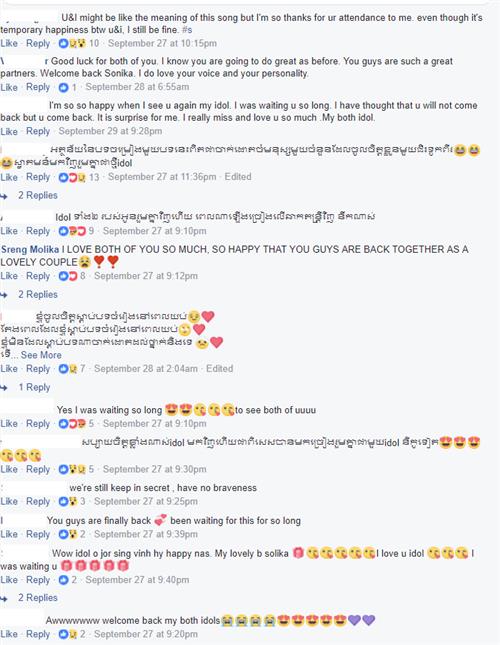Reply to 'I'm so so happy' comment
This screenshot has height=645, width=500.
point(38,131)
